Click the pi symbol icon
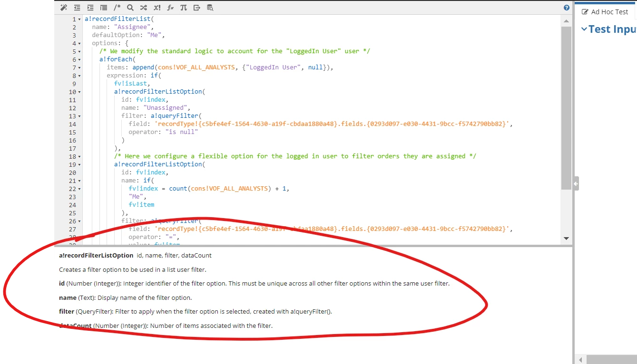The image size is (637, 364). (184, 8)
